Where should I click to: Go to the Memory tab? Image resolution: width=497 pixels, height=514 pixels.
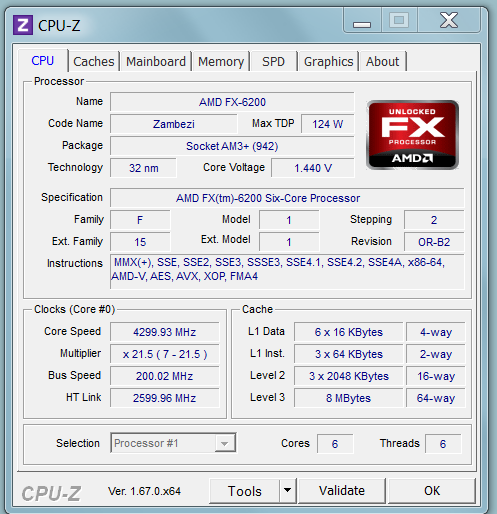[x=221, y=62]
